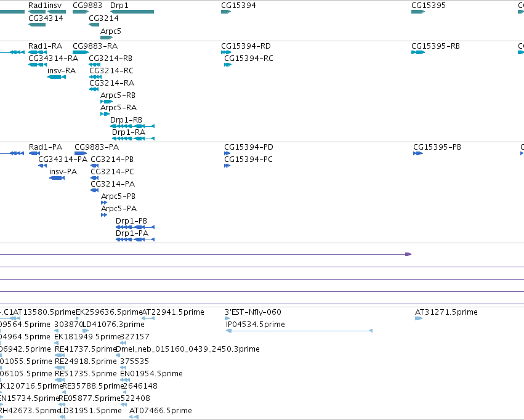Viewport: 524px width, 420px height.
Task: Open the Drp1-PB protein label
Action: coord(131,221)
